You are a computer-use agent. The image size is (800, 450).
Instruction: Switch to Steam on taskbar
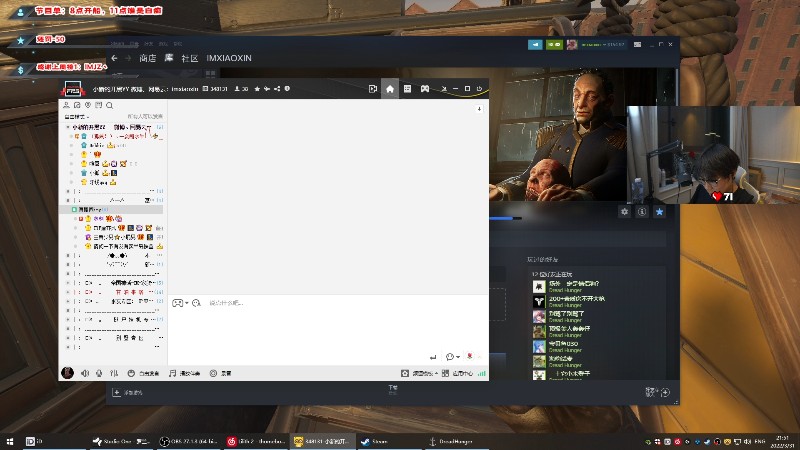point(389,441)
